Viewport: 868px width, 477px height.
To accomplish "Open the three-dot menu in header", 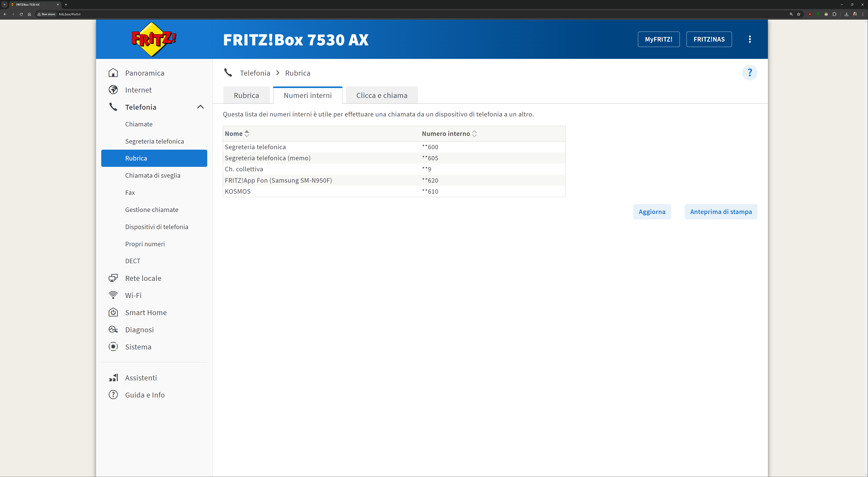I will tap(750, 39).
